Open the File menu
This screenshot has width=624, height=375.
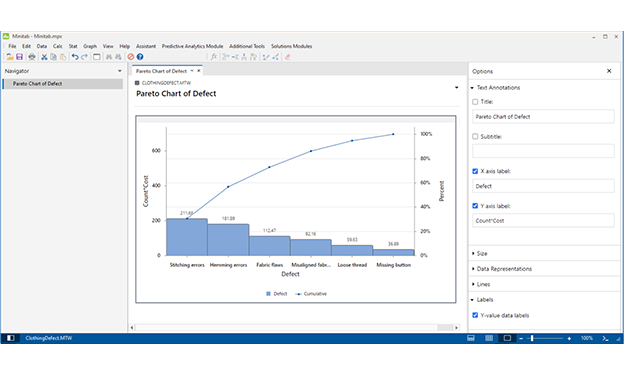point(12,46)
